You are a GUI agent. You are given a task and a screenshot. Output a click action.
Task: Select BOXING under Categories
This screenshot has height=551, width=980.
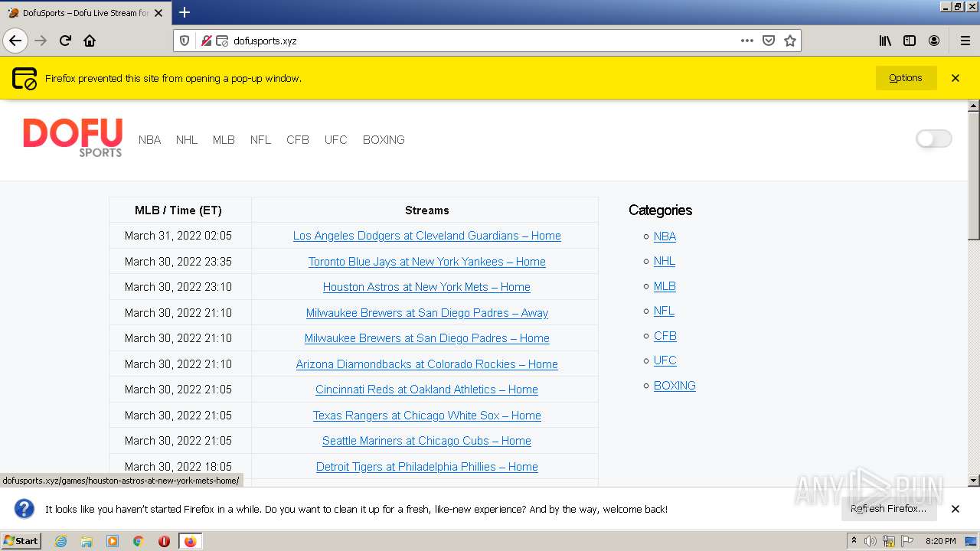[x=675, y=386]
